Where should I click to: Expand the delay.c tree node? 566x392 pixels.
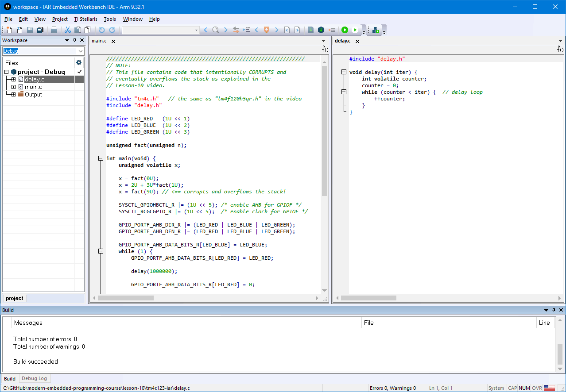[13, 80]
